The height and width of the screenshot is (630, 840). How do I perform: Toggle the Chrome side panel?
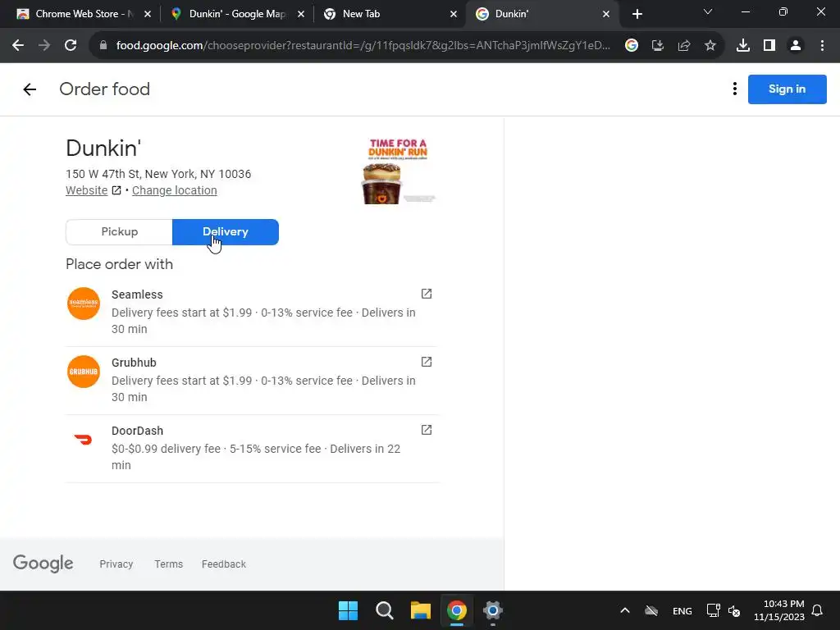(x=769, y=46)
